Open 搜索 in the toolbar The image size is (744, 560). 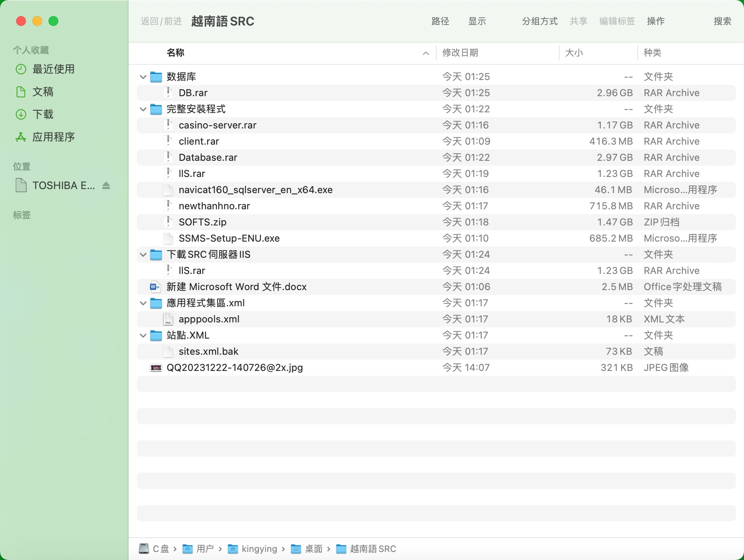723,21
